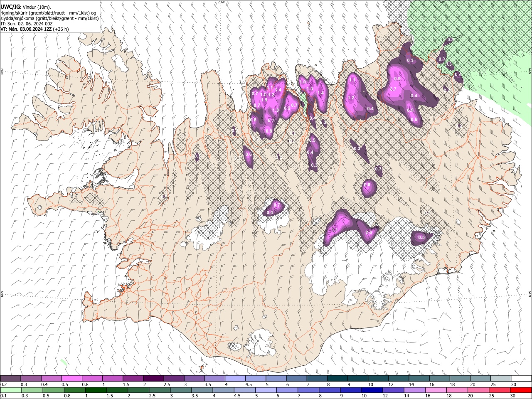This screenshot has height=399, width=532.
Task: Select the 0.3 mauve swatch in snow scale
Action: pyautogui.click(x=31, y=379)
